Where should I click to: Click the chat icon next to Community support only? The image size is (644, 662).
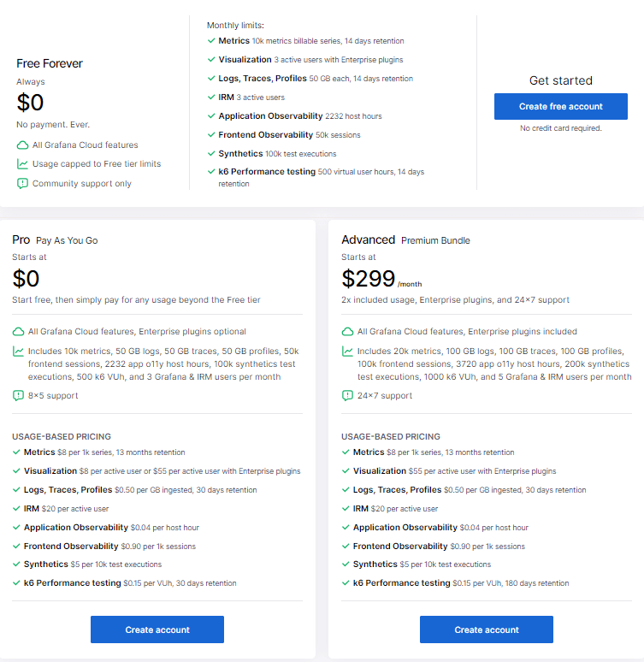pos(22,184)
